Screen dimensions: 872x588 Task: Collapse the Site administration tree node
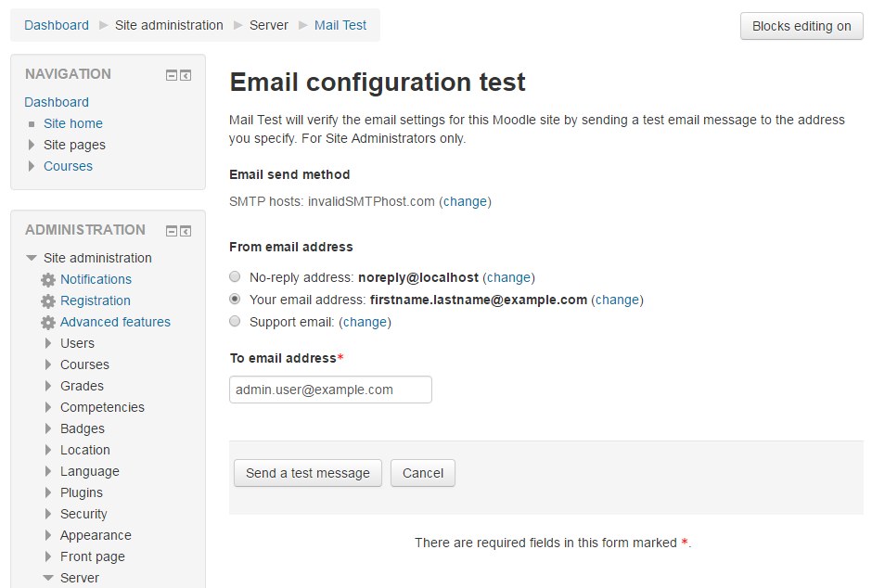pos(32,258)
